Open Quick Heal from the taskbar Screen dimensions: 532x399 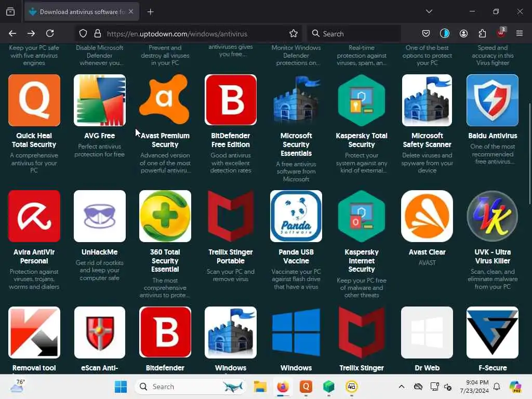305,387
